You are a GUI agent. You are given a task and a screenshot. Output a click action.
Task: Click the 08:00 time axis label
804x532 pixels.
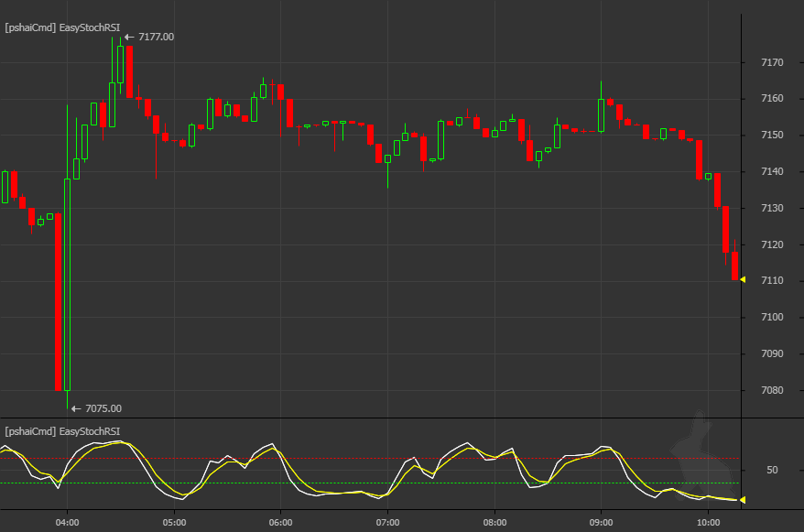[x=494, y=523]
